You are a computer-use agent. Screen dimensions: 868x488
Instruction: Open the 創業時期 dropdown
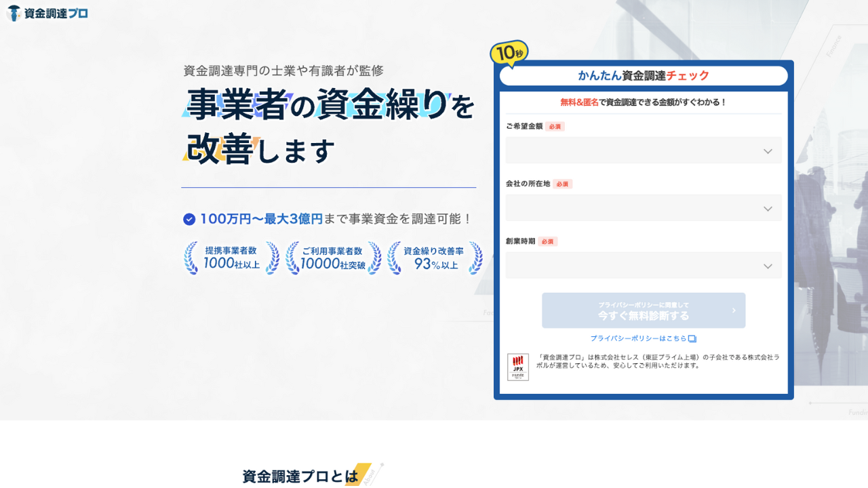pos(643,265)
